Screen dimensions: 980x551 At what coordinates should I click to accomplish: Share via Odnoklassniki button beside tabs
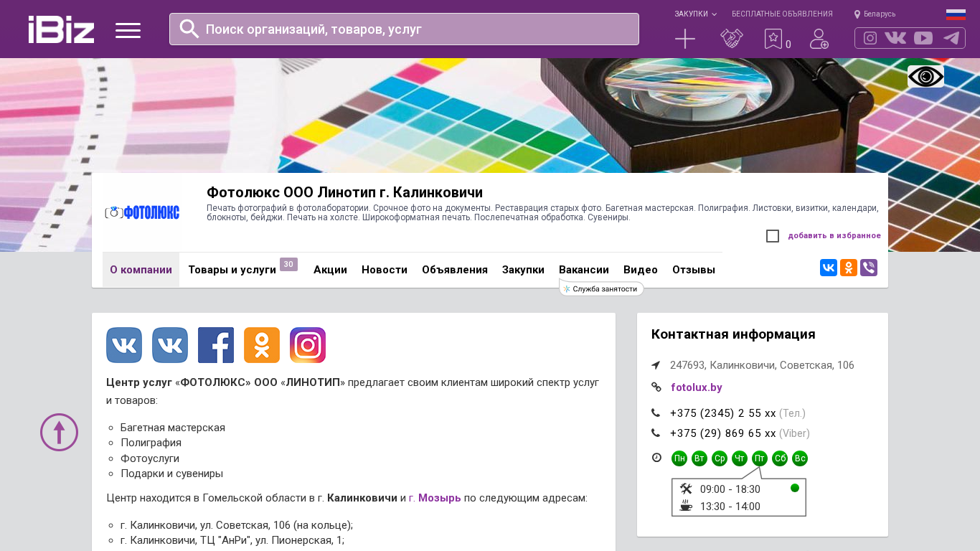click(849, 268)
